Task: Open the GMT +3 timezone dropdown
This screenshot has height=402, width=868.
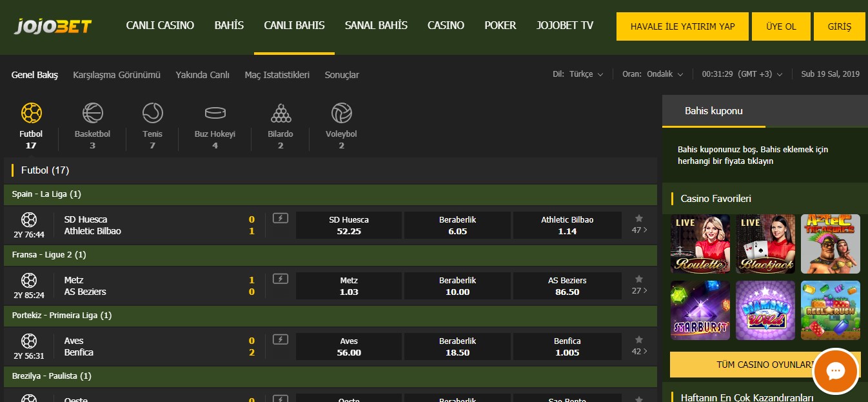Action: [x=742, y=74]
